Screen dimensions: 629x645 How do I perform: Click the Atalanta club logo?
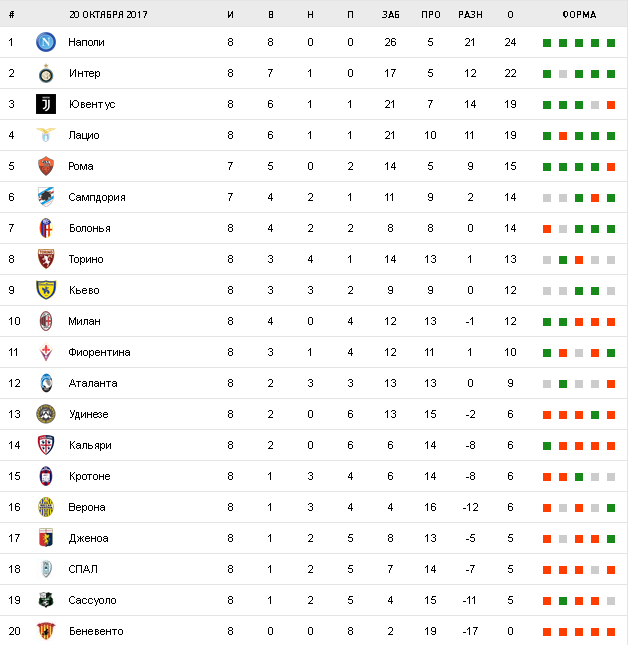pos(45,383)
